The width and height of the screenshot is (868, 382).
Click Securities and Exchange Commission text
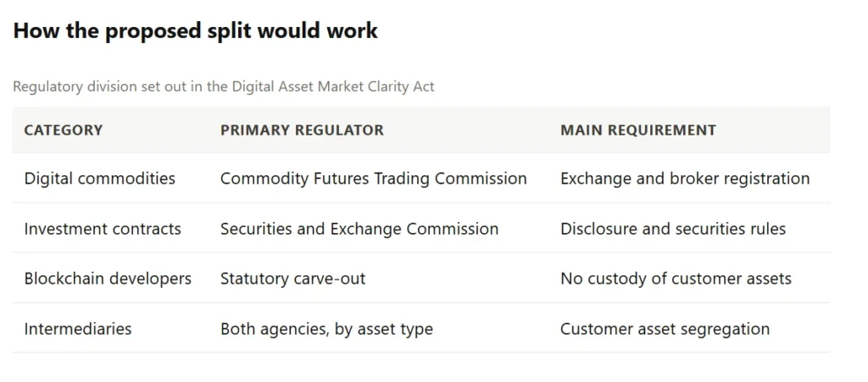(359, 229)
